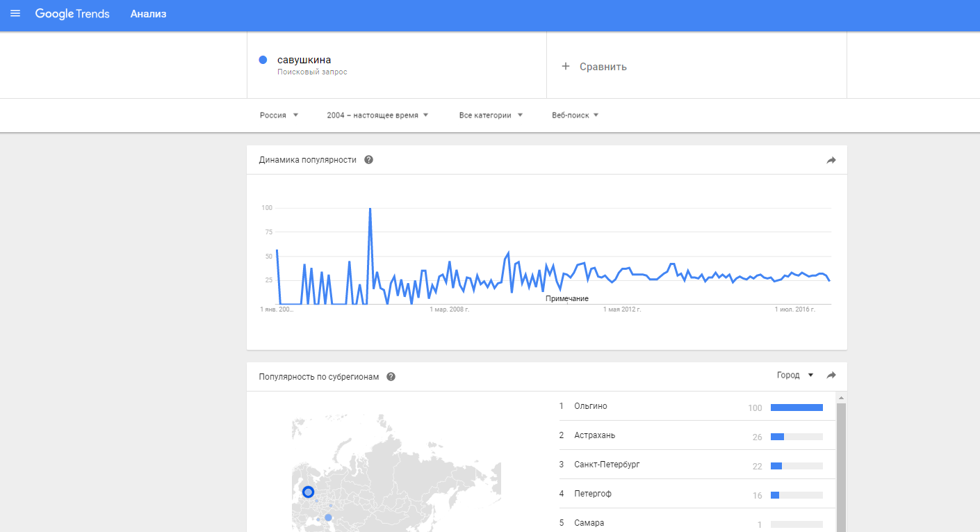Click help icon beside Популярность по субрегионам

click(x=391, y=377)
